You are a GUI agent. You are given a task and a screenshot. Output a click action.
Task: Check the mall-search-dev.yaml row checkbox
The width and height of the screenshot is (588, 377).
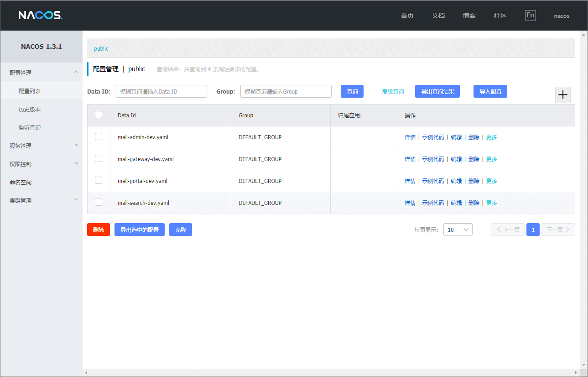pyautogui.click(x=99, y=202)
